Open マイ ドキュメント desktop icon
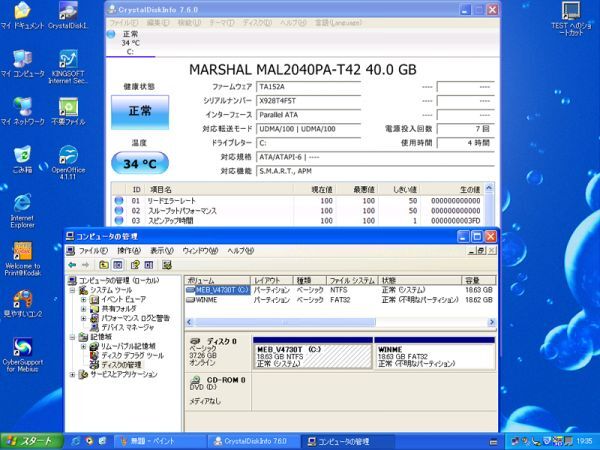 pos(22,15)
